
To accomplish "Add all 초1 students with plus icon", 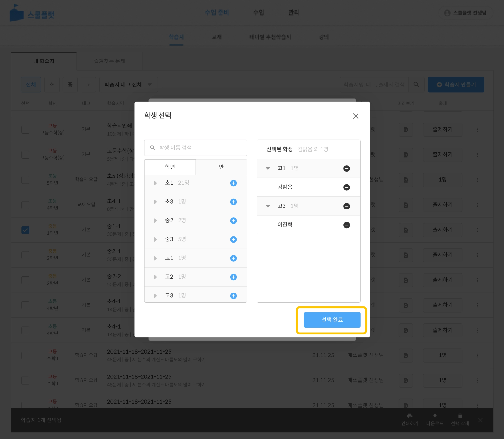I will pos(233,183).
